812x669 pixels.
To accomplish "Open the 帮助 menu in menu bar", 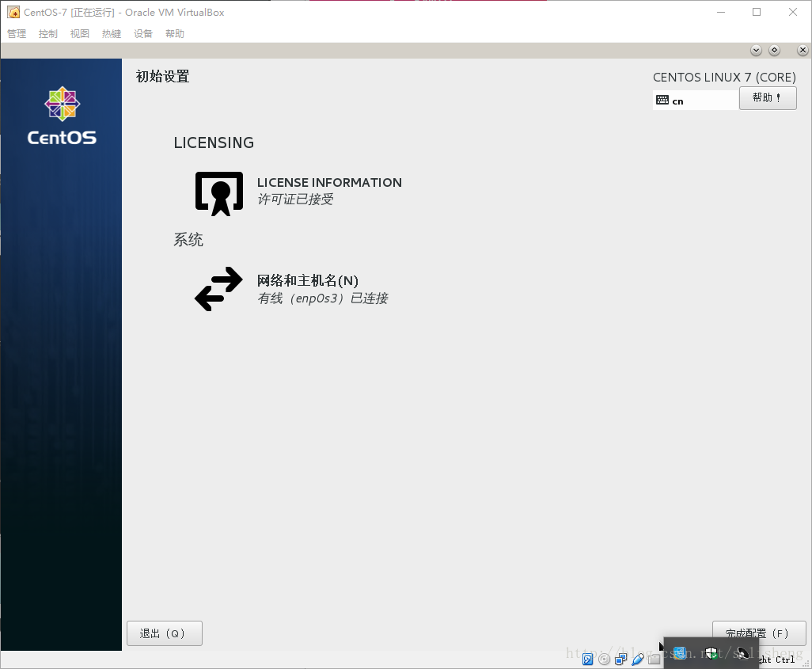I will pos(175,34).
